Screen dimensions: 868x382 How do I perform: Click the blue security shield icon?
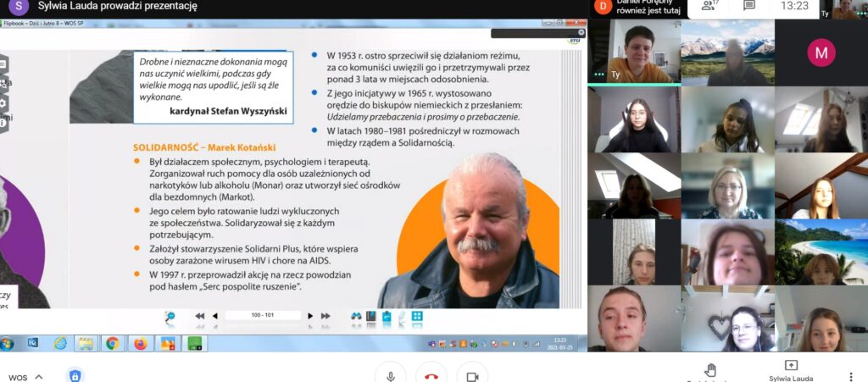pyautogui.click(x=75, y=375)
